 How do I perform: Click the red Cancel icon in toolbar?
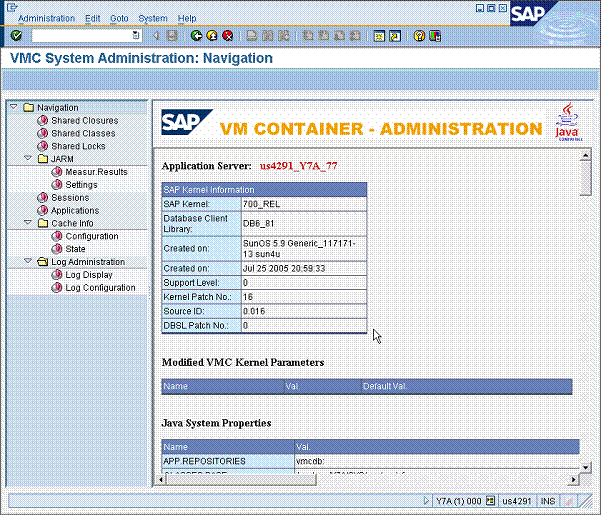(x=228, y=36)
